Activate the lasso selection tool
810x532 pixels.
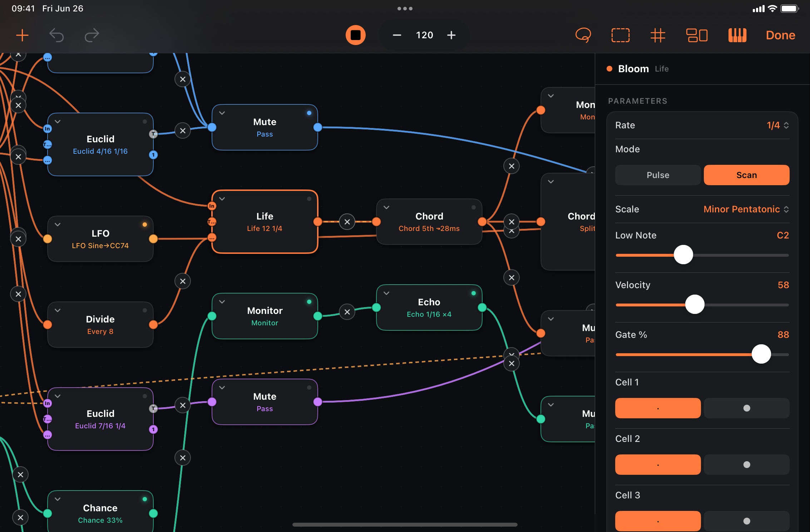click(583, 35)
